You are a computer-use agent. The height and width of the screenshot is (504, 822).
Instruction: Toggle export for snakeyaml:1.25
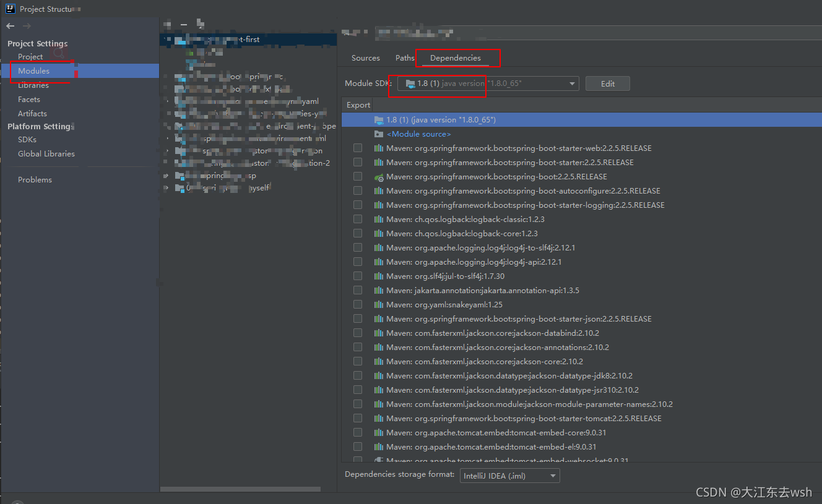[358, 305]
